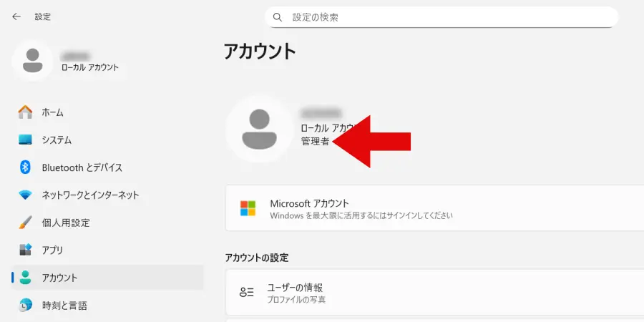Click the large account avatar picture
The height and width of the screenshot is (322, 644).
(x=259, y=129)
